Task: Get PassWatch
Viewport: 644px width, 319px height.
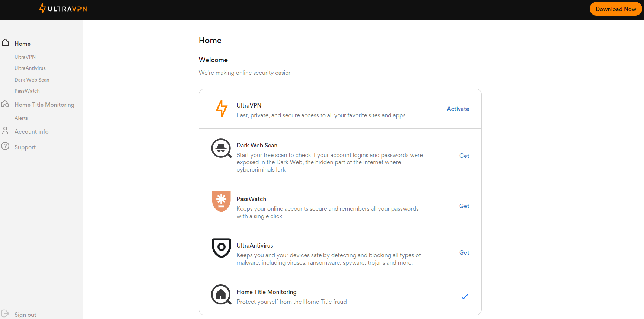Action: coord(464,206)
